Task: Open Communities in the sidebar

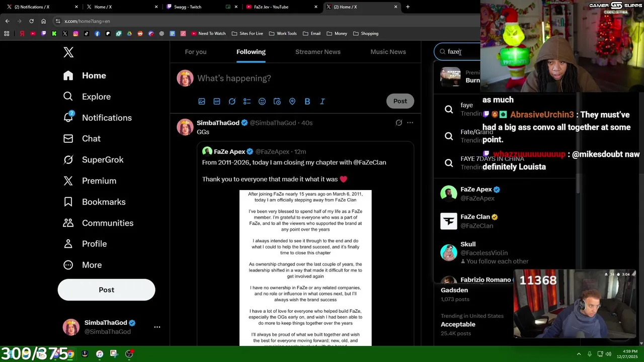Action: click(98, 223)
